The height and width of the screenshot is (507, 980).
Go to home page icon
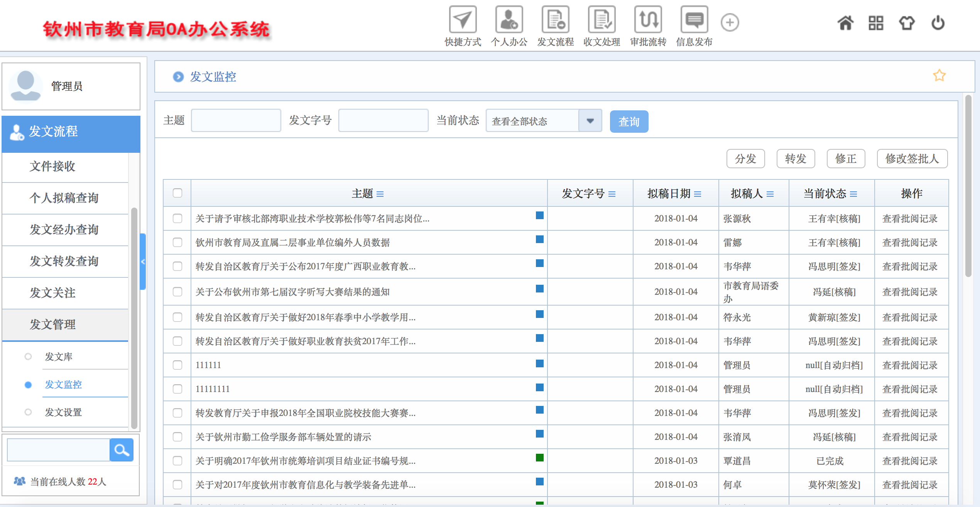pyautogui.click(x=845, y=23)
